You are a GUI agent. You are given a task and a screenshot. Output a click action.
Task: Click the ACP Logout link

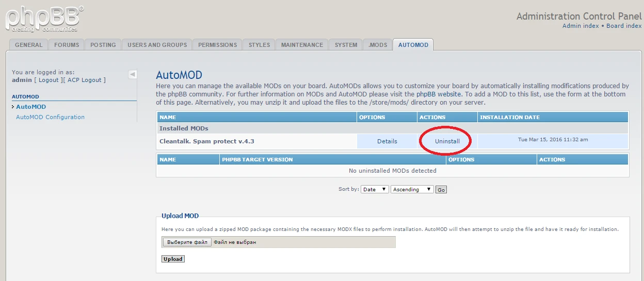85,80
